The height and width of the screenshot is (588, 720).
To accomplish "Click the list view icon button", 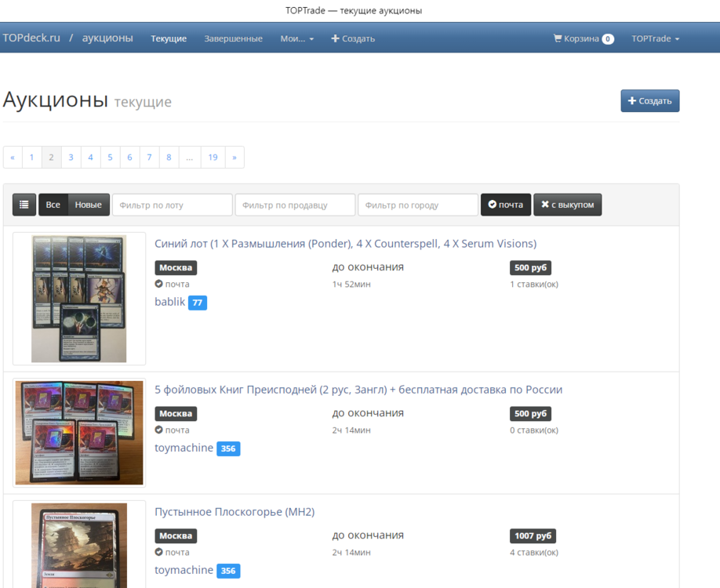I will tap(24, 205).
